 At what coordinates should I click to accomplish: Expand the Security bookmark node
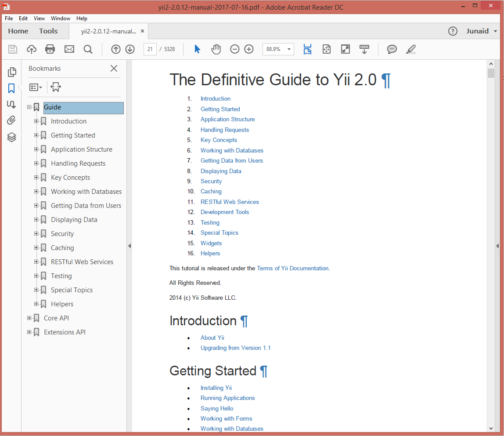36,234
